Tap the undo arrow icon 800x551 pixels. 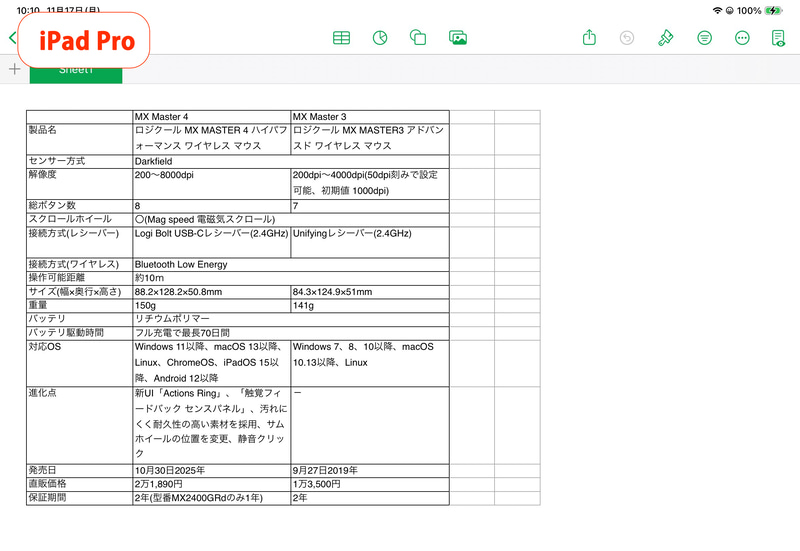click(x=627, y=38)
